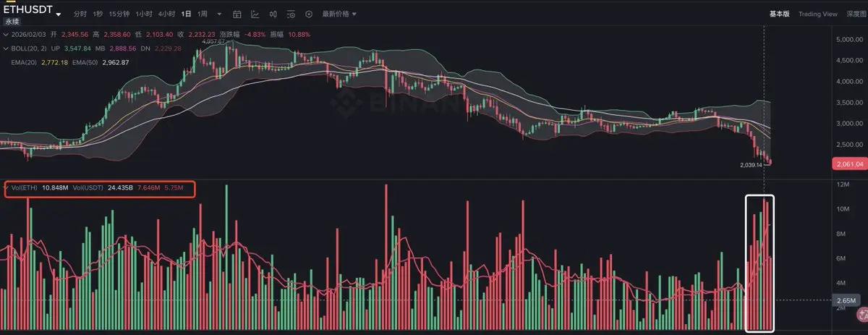The height and width of the screenshot is (335, 868).
Task: Click the 永续 perpetual contract tag
Action: tap(12, 22)
